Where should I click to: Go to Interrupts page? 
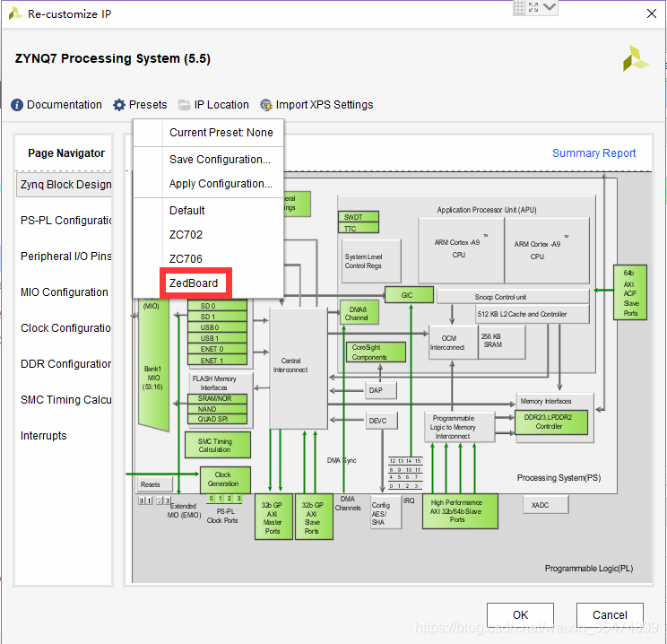tap(44, 435)
